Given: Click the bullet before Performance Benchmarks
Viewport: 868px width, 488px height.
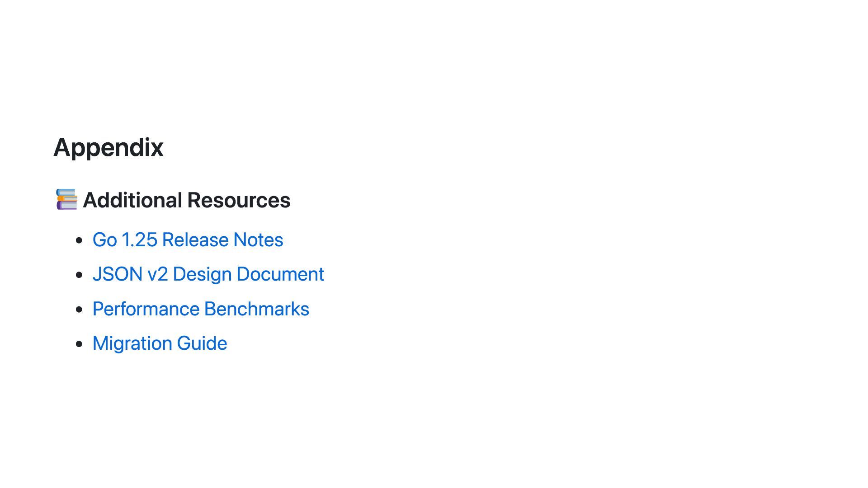Looking at the screenshot, I should [x=80, y=310].
